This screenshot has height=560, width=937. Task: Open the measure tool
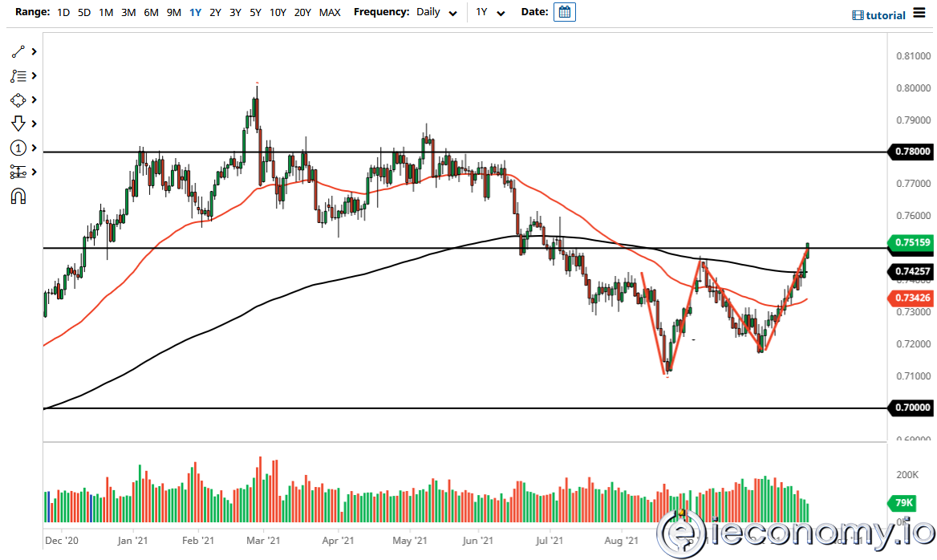coord(18,172)
